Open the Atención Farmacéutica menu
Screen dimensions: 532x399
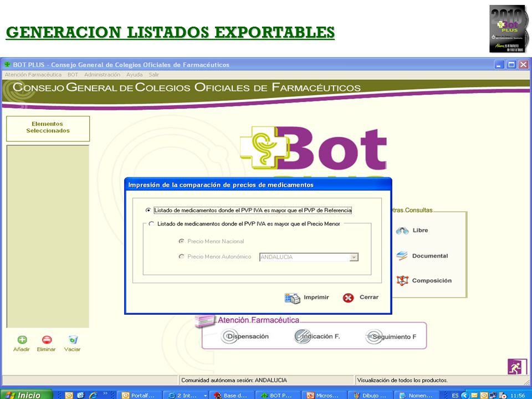pos(33,75)
